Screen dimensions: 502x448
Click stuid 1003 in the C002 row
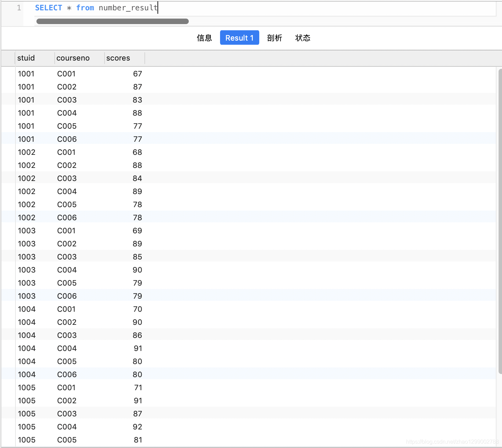[26, 244]
